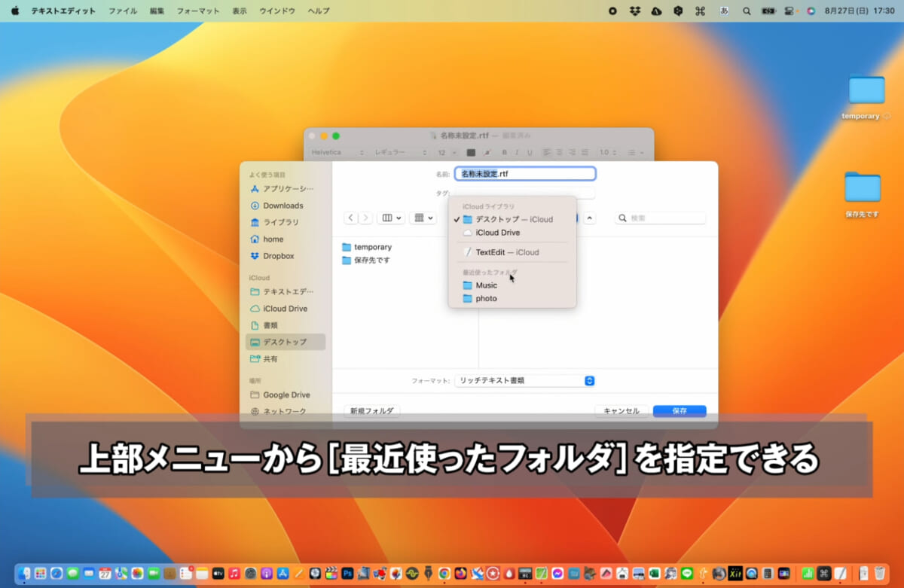
Task: Open the ファイル menu
Action: (123, 11)
